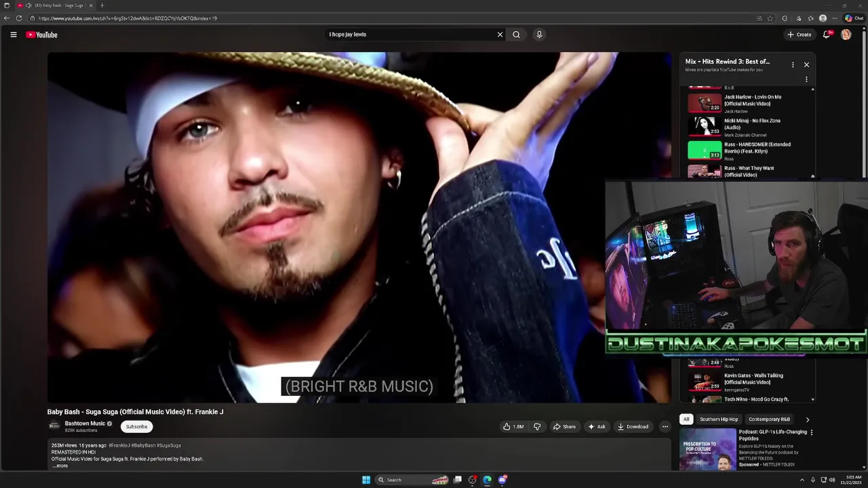Click the browser address bar URL
This screenshot has width=868, height=488.
click(127, 18)
